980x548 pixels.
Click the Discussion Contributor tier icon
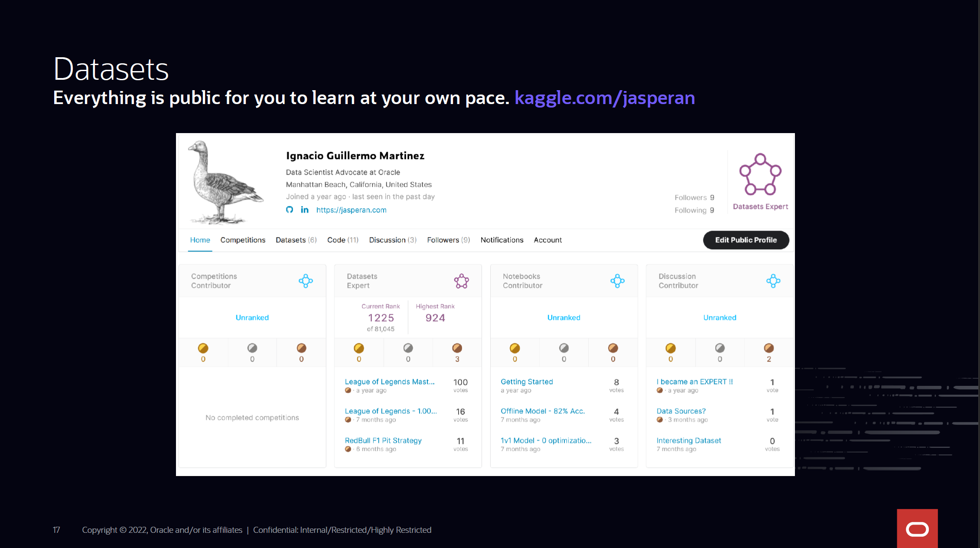[773, 281]
